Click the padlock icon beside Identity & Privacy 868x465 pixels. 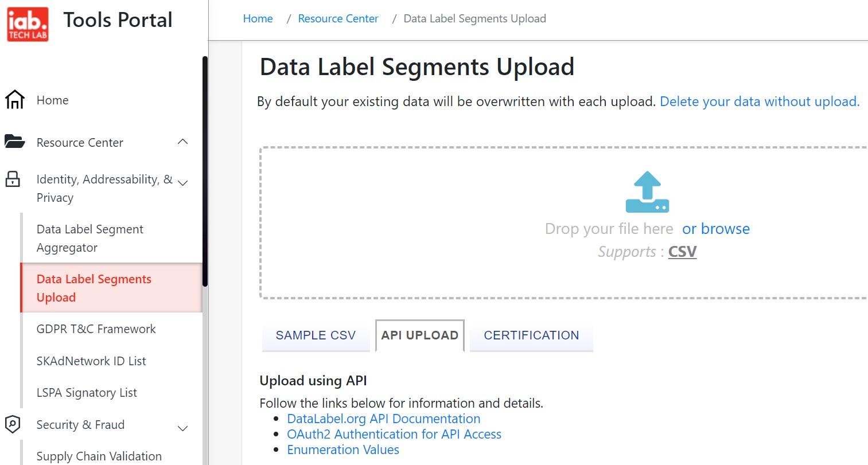(x=13, y=179)
